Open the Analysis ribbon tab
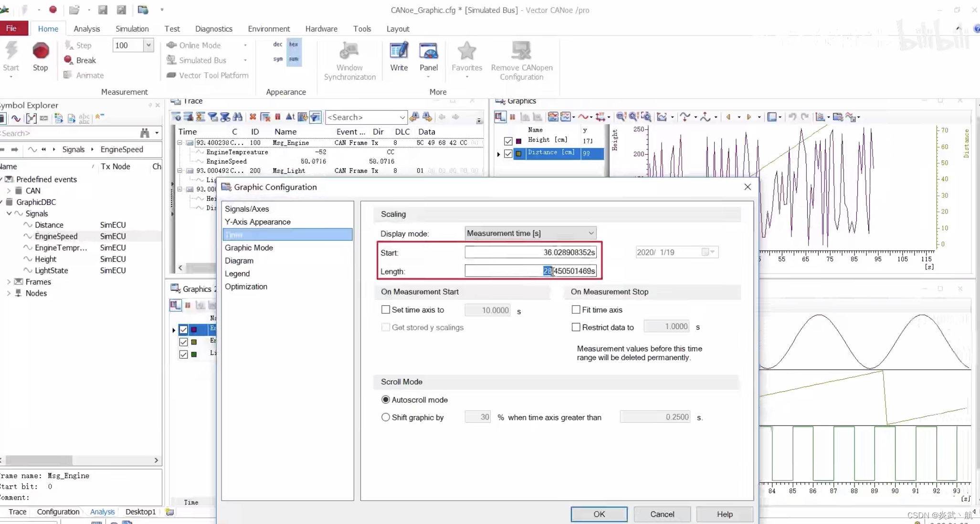980x524 pixels. (87, 29)
